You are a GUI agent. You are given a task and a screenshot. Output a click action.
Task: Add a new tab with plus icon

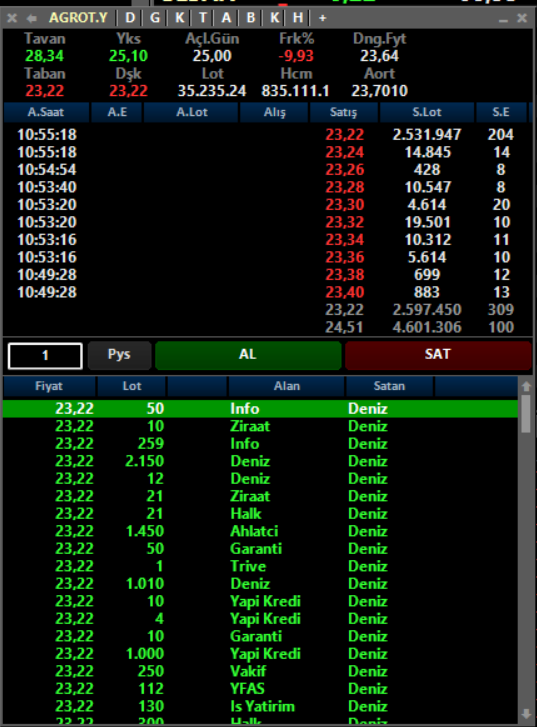(322, 19)
